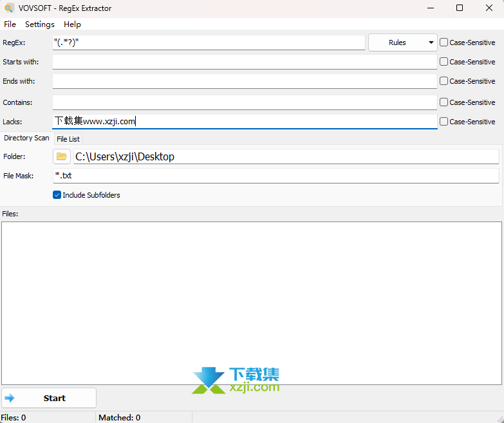
Task: Click the Start button
Action: click(49, 398)
